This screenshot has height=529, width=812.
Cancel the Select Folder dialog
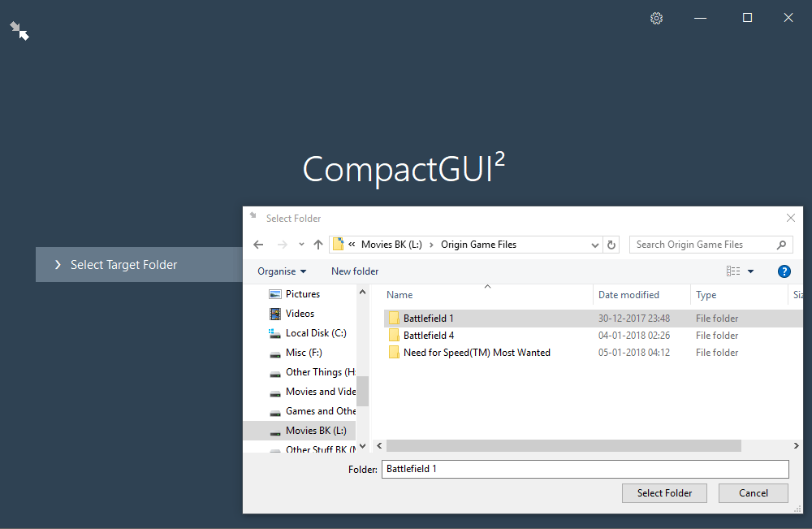click(753, 493)
